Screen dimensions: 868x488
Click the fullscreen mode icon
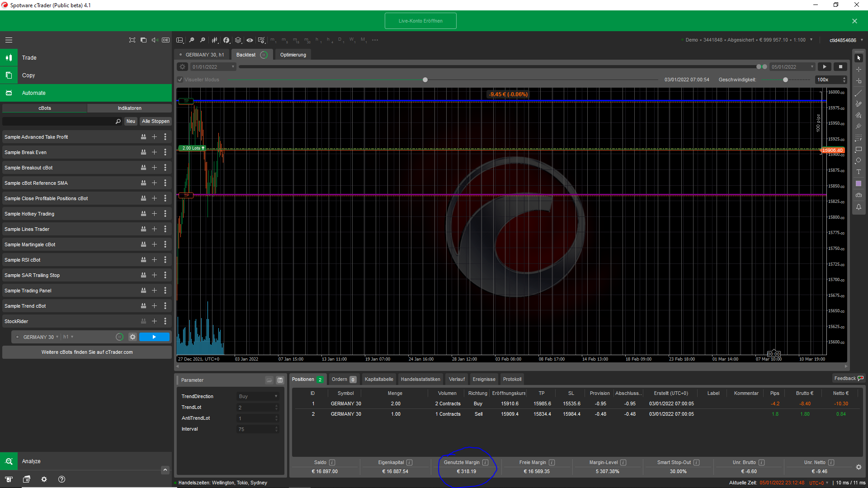click(132, 40)
